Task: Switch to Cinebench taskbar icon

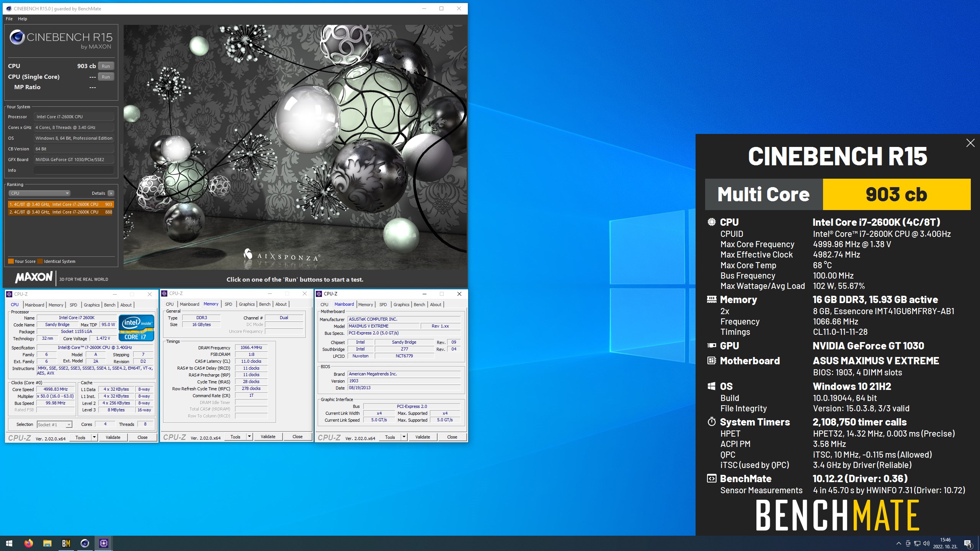Action: [x=85, y=543]
